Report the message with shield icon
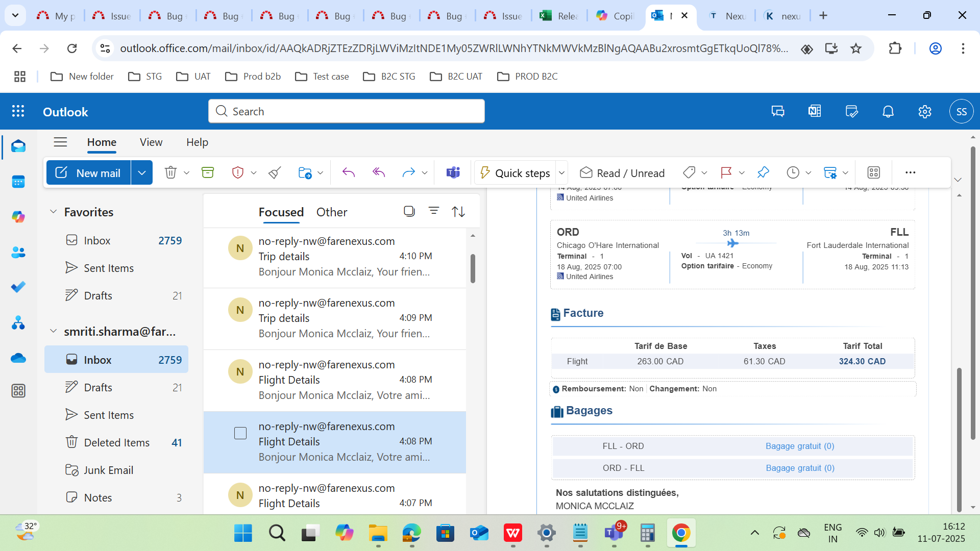980x551 pixels. (237, 172)
